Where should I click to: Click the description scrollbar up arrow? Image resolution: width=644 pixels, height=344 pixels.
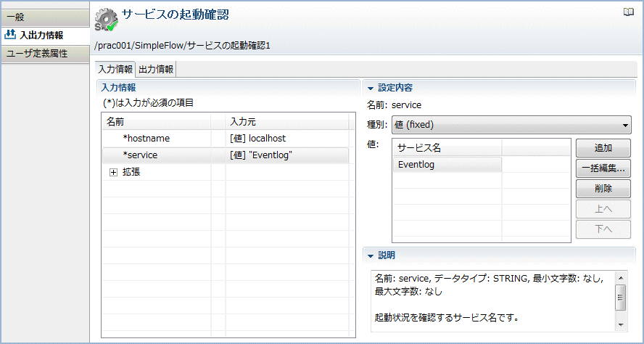point(620,277)
